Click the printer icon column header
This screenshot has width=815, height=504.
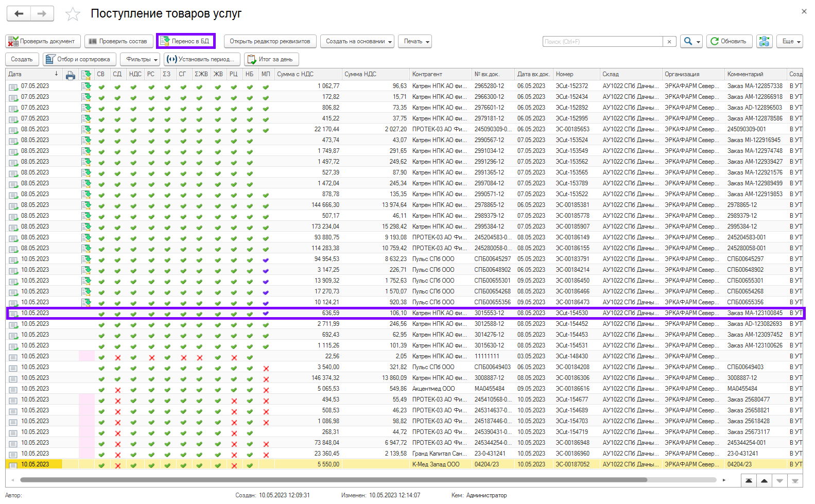tap(71, 75)
